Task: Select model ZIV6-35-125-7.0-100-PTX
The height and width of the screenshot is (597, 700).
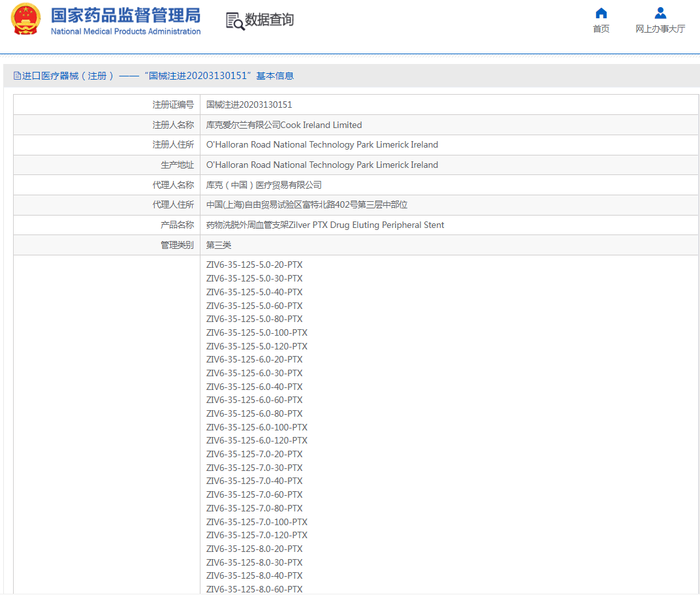Action: 257,522
